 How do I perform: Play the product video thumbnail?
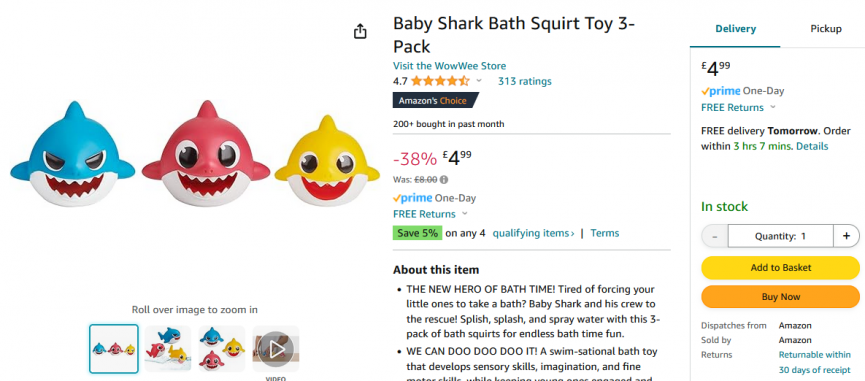pyautogui.click(x=276, y=348)
